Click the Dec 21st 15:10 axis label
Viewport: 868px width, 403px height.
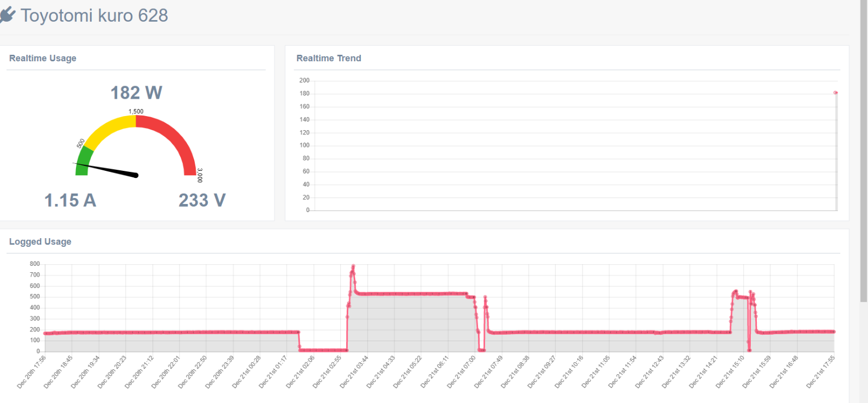(730, 372)
